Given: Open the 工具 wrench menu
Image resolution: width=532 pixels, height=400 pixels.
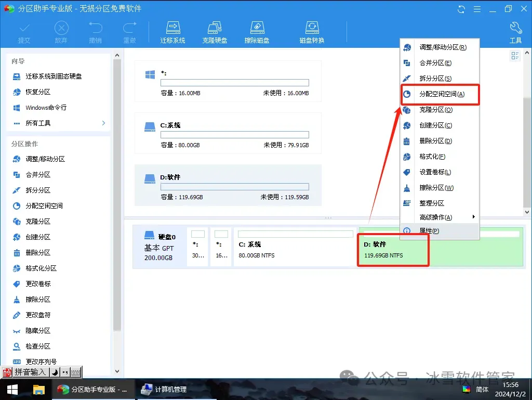Looking at the screenshot, I should click(x=515, y=33).
